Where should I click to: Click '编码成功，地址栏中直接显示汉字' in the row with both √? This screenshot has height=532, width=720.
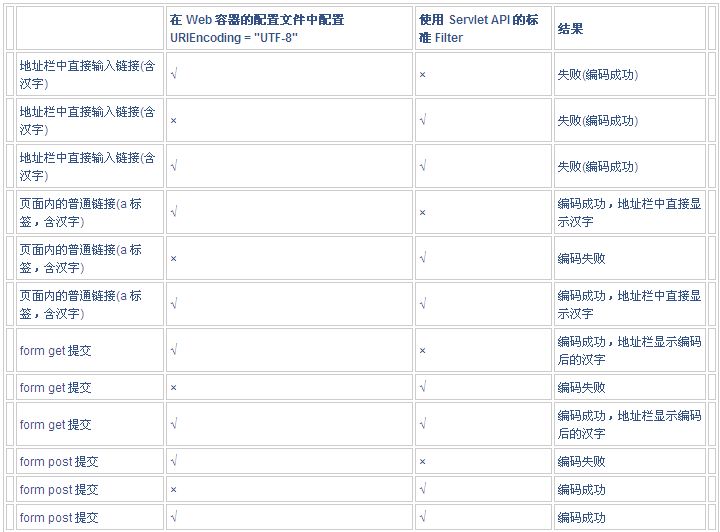click(x=629, y=304)
